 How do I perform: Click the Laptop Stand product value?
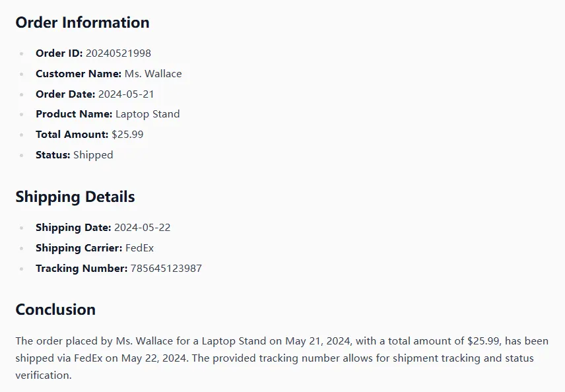tap(147, 114)
